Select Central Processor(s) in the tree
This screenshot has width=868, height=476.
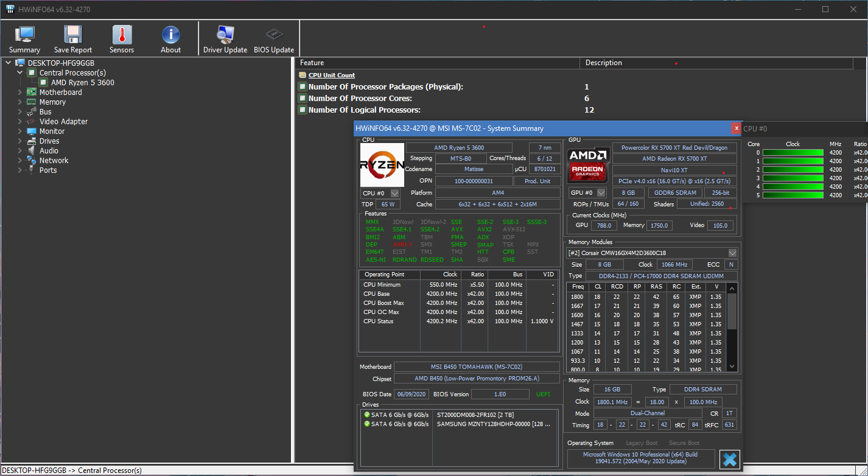click(x=72, y=72)
